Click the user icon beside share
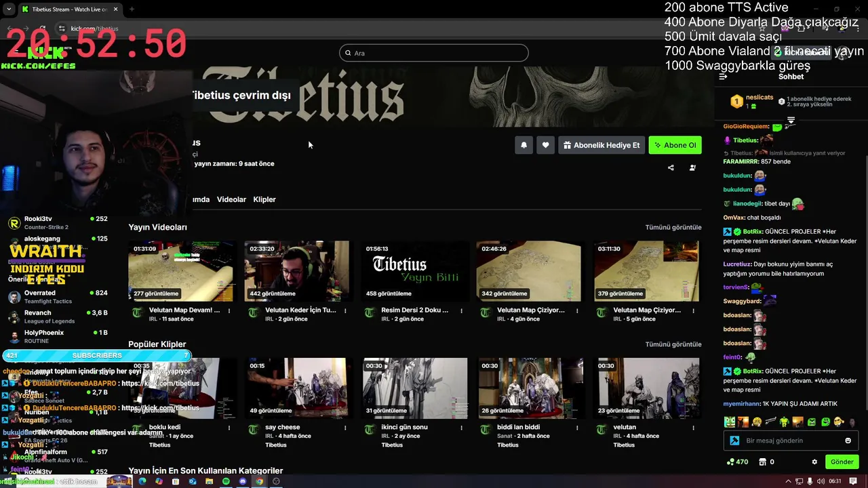868x488 pixels. click(692, 167)
